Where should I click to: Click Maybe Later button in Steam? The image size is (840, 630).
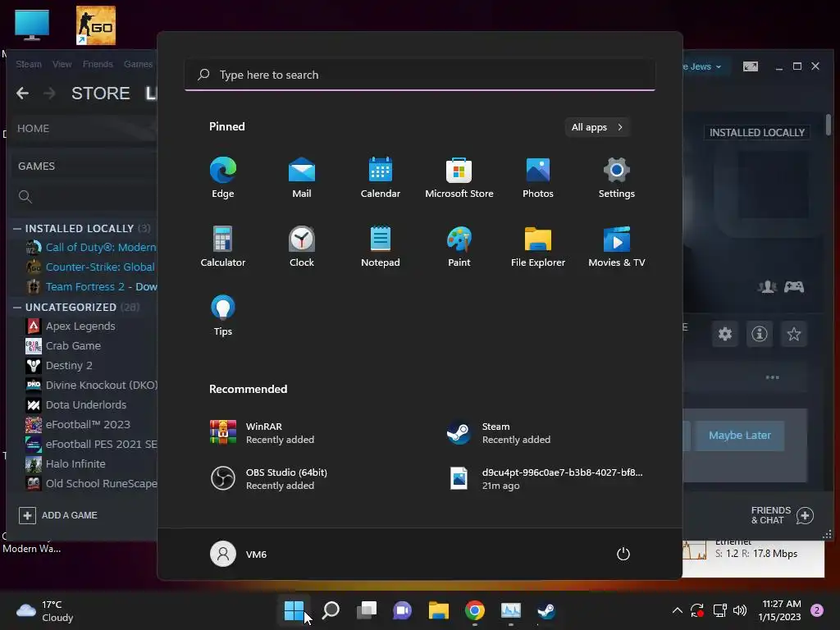(x=740, y=436)
